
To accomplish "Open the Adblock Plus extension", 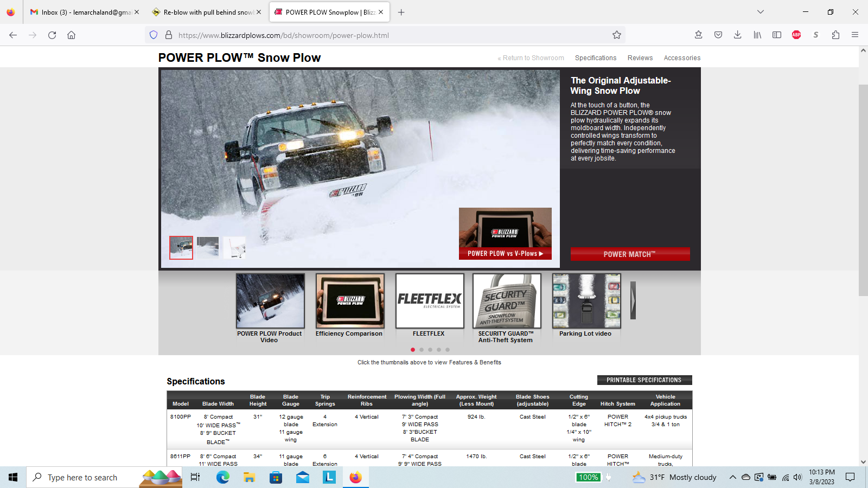I will [x=796, y=35].
